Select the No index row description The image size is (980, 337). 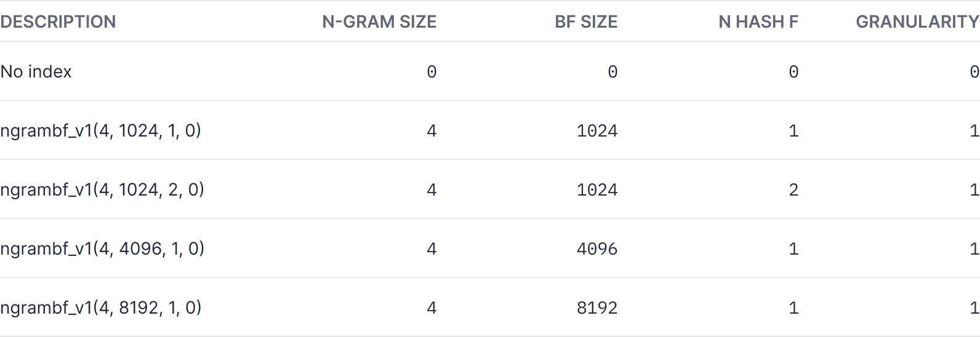(36, 71)
